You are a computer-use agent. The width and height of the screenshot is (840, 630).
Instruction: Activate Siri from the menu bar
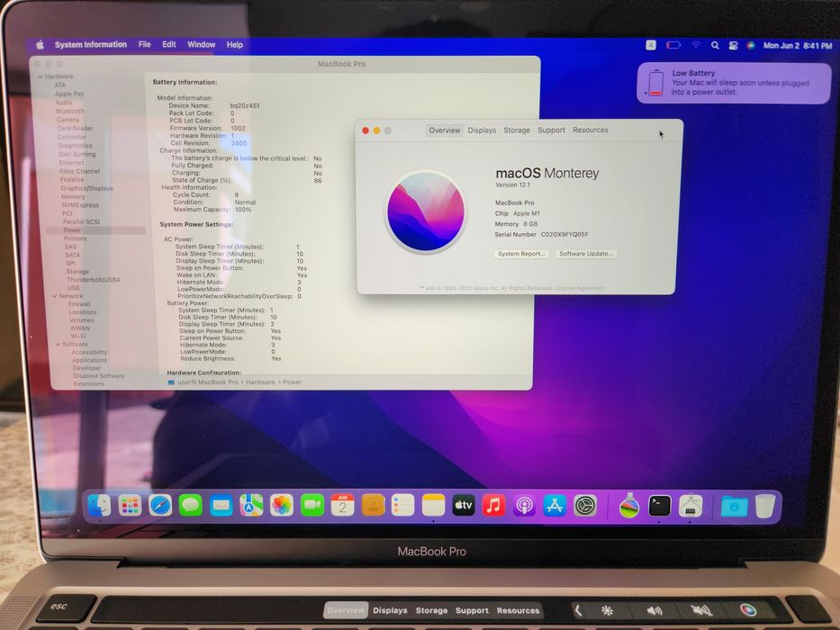click(751, 46)
